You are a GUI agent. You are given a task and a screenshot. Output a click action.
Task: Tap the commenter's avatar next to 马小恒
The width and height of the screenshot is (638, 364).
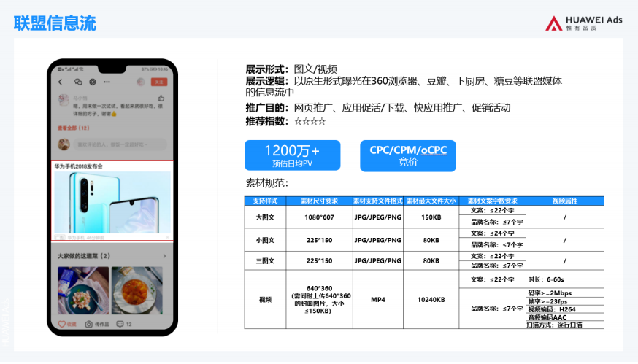[x=64, y=100]
